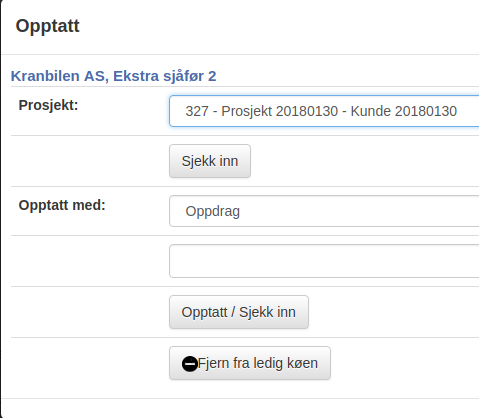The height and width of the screenshot is (418, 479).
Task: Remove driver via Fjern fra ledig køen
Action: 250,363
